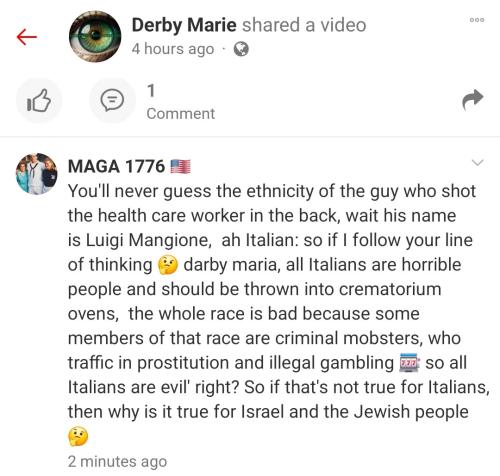This screenshot has height=476, width=500.
Task: Open the three-dot post options menu
Action: coord(477,20)
